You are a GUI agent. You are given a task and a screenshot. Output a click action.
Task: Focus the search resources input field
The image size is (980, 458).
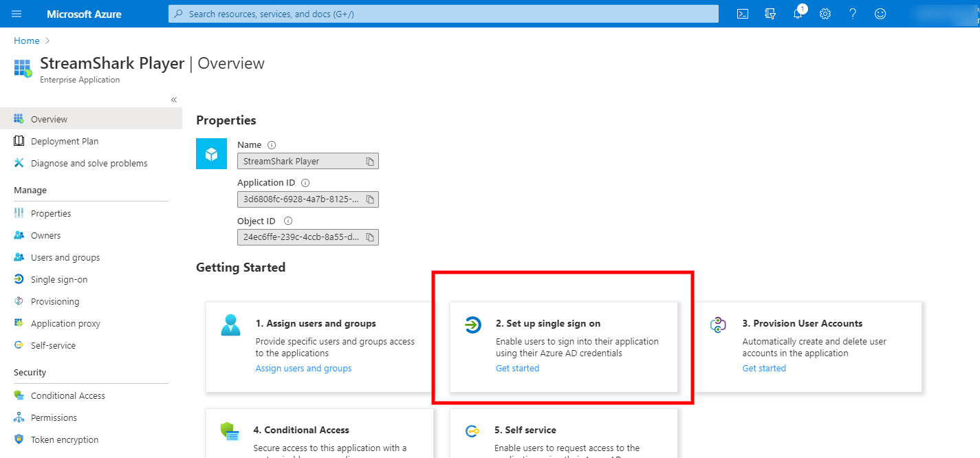coord(444,14)
